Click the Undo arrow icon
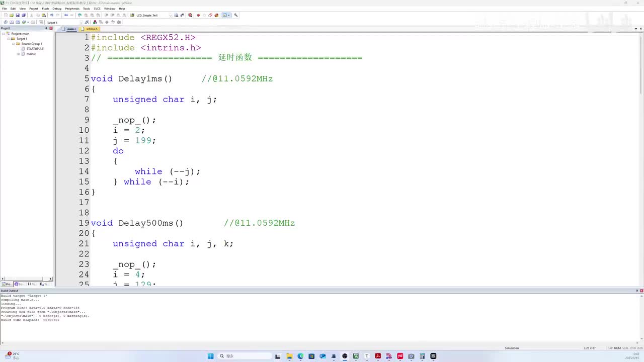Screen dimensions: 644x362 click(51, 15)
